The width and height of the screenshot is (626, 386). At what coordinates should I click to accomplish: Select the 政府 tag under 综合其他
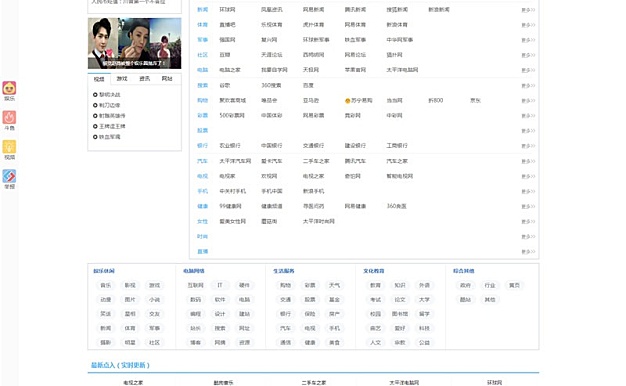point(465,285)
